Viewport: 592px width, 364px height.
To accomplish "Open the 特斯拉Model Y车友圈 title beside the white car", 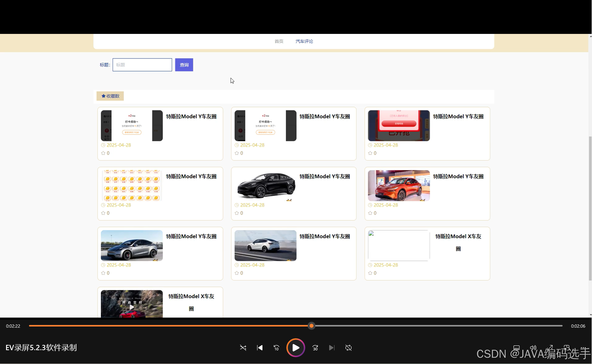I will (325, 236).
